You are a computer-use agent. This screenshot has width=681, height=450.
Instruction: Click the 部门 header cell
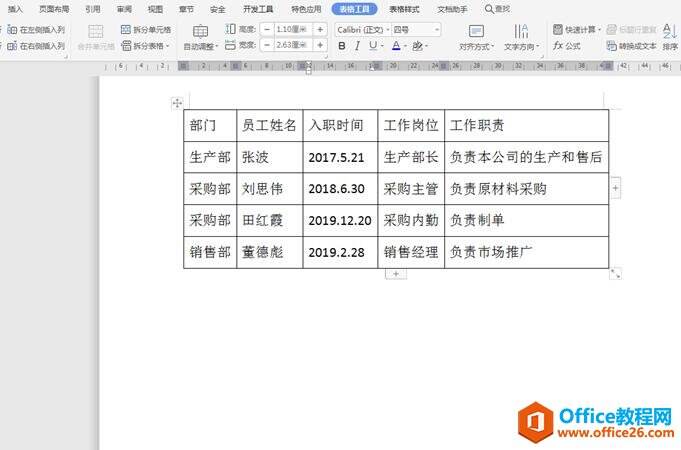210,126
